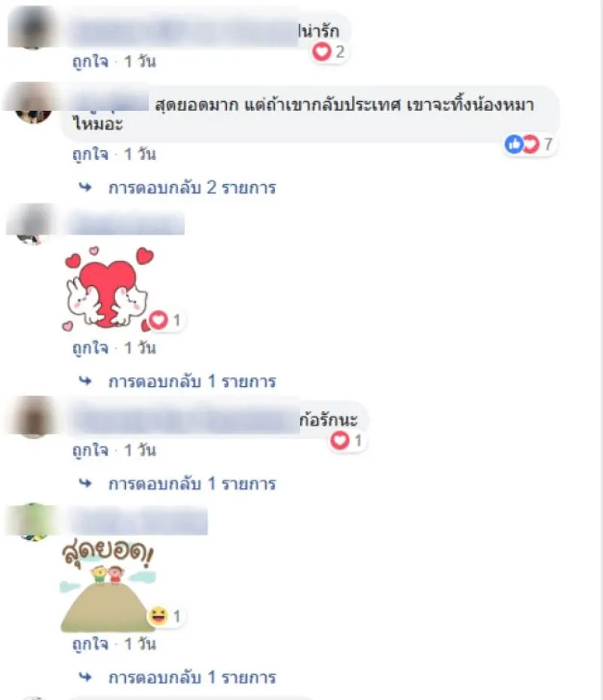Screen dimensions: 603x700
Task: Expand replies under the rabbit heart sticker
Action: pos(191,382)
